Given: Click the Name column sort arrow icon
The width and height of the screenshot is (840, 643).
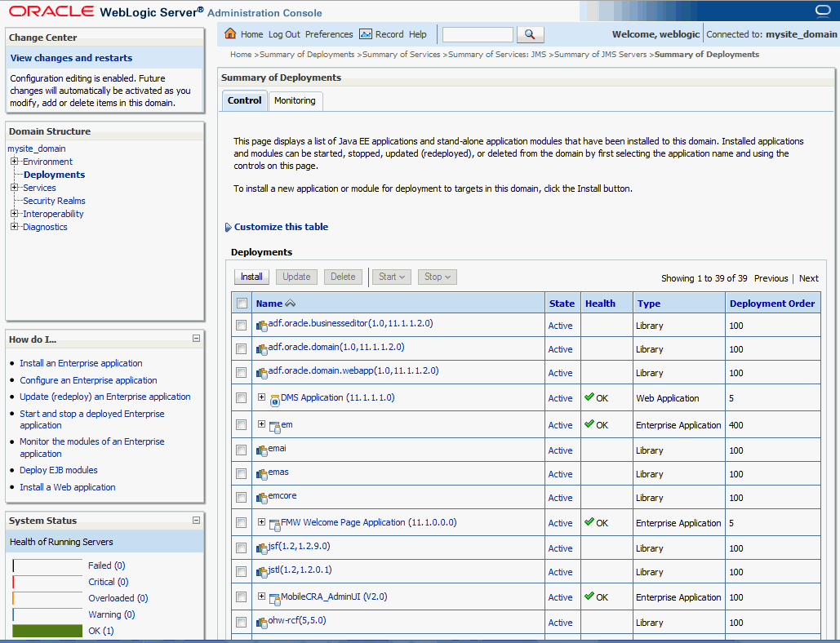Looking at the screenshot, I should tap(290, 303).
